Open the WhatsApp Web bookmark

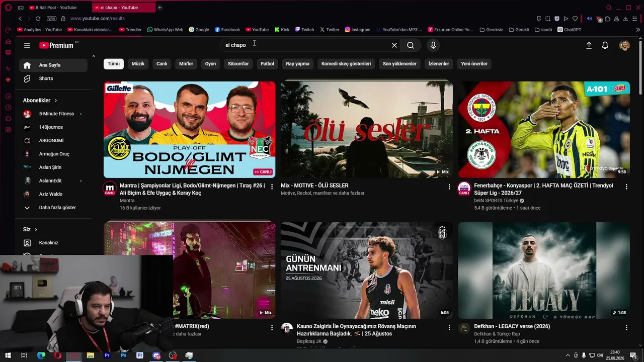165,30
